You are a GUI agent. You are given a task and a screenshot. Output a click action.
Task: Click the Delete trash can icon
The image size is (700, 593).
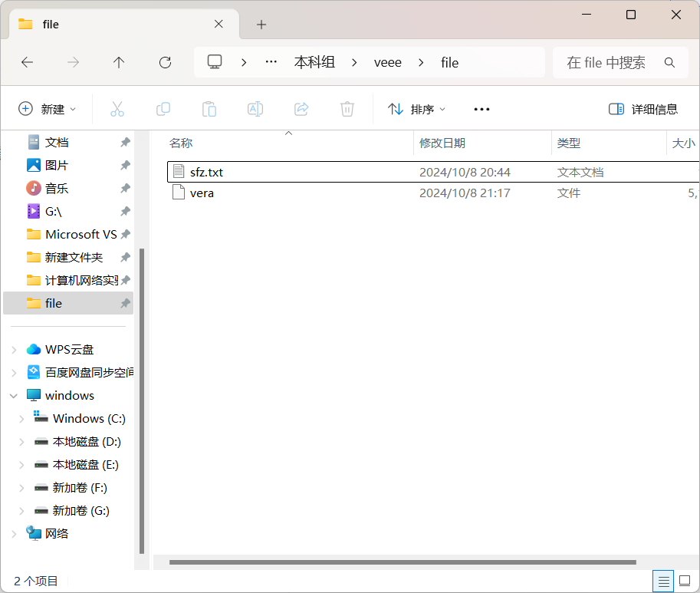347,109
